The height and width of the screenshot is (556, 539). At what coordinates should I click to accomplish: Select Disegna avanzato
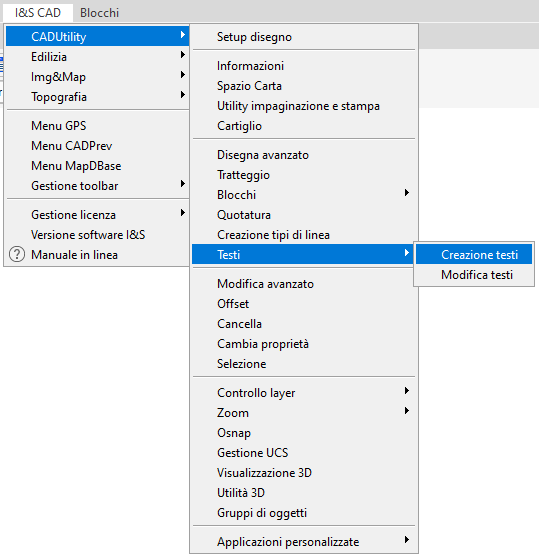pyautogui.click(x=304, y=155)
